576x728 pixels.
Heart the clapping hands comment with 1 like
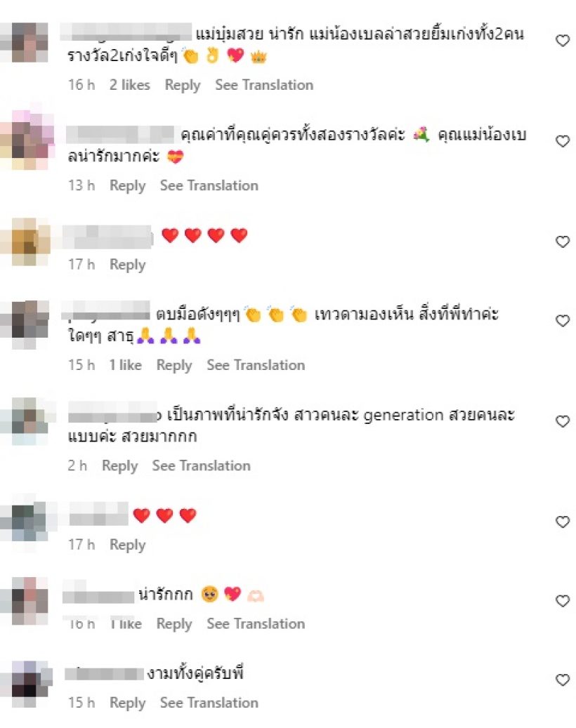point(563,320)
